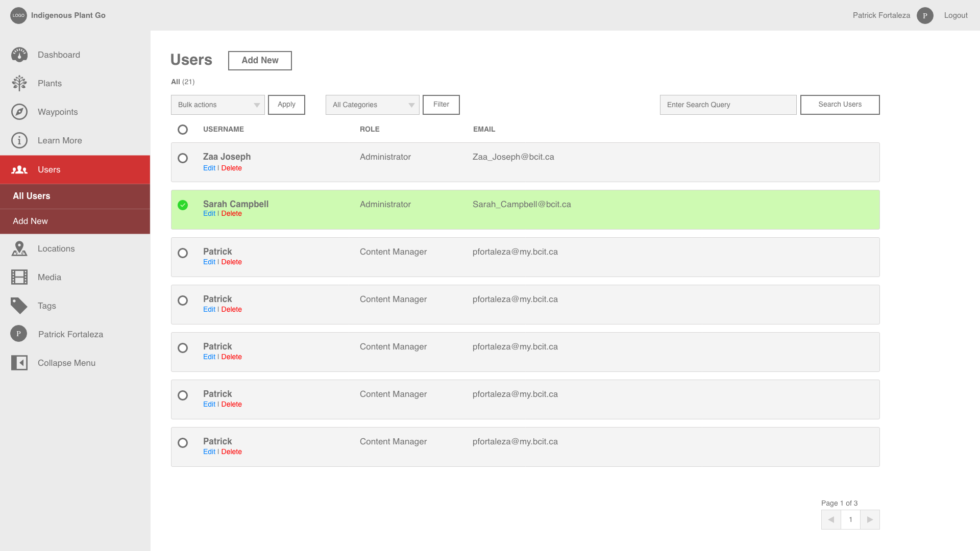Deselect the Sarah Campbell green checkmark

[183, 205]
